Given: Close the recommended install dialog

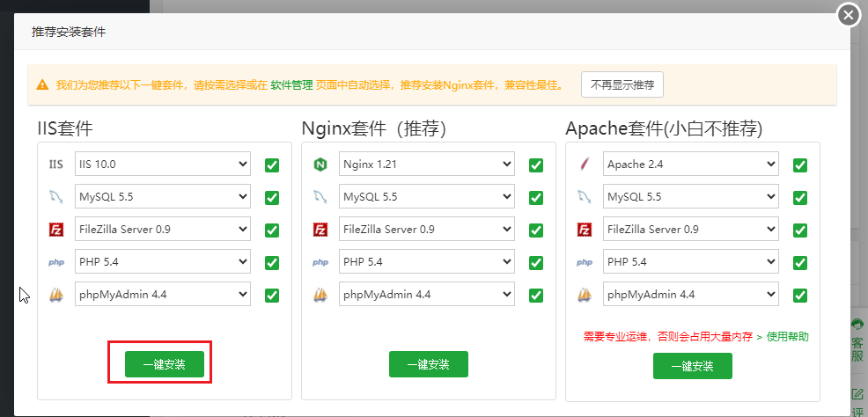Looking at the screenshot, I should pyautogui.click(x=849, y=16).
